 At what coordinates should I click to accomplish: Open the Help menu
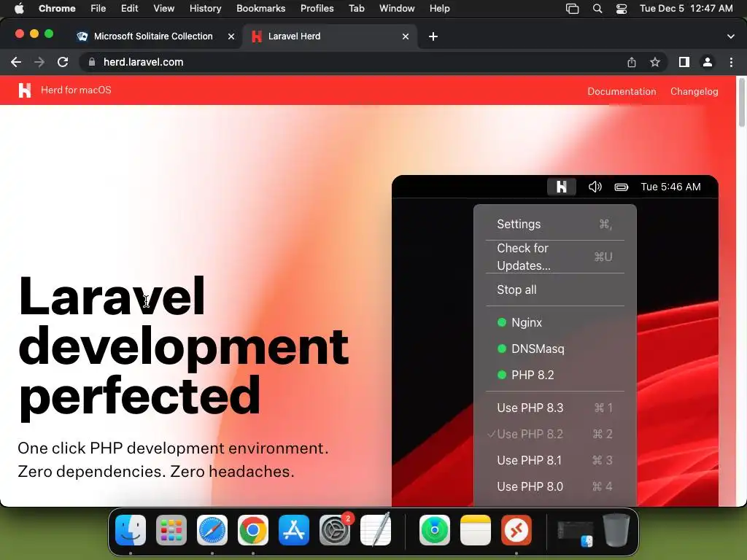[439, 8]
